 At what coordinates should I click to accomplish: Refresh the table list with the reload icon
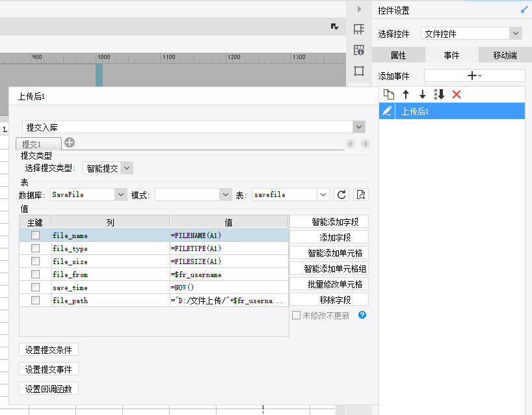click(341, 194)
